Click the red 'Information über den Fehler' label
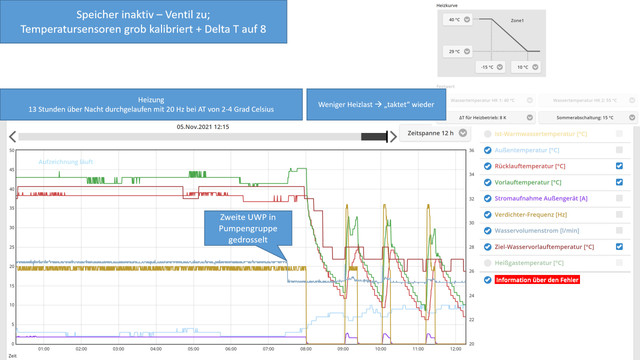This screenshot has width=640, height=360. 537,280
